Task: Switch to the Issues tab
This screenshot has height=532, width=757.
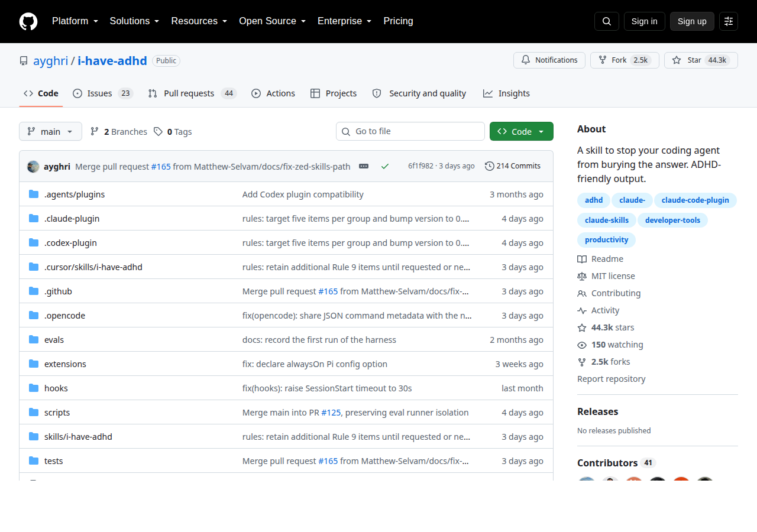Action: [103, 93]
